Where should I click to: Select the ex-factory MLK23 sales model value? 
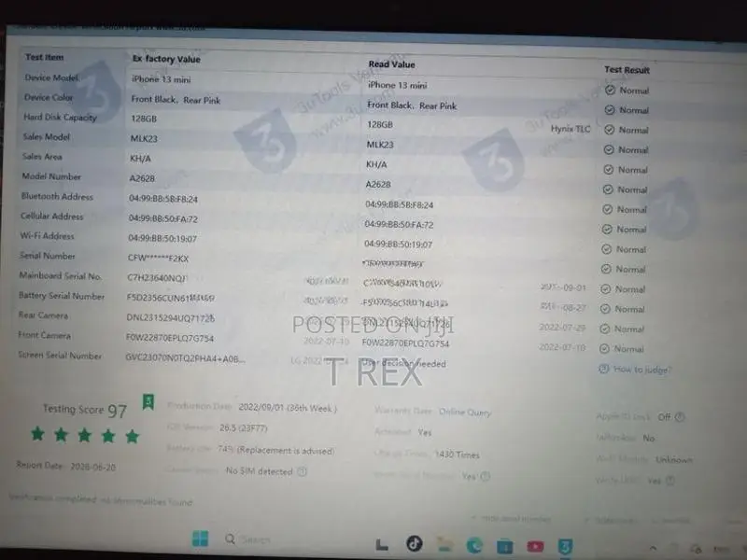pos(144,138)
